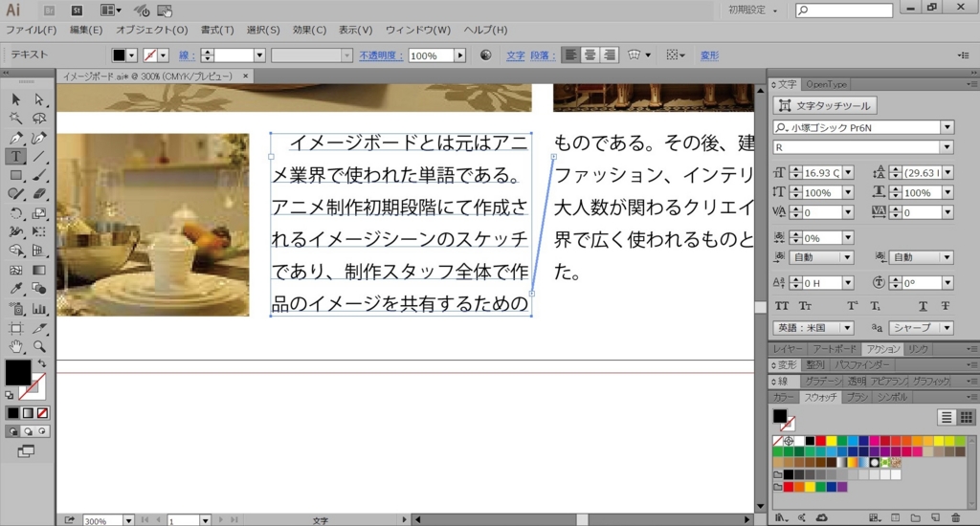This screenshot has width=980, height=526.
Task: Open the 小塚ゴシック Pr6N font family dropdown
Action: pyautogui.click(x=947, y=127)
